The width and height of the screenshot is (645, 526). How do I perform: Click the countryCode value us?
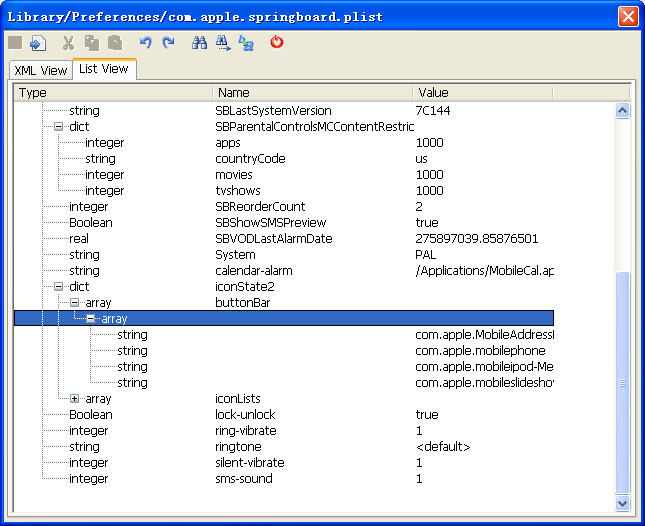[x=422, y=159]
